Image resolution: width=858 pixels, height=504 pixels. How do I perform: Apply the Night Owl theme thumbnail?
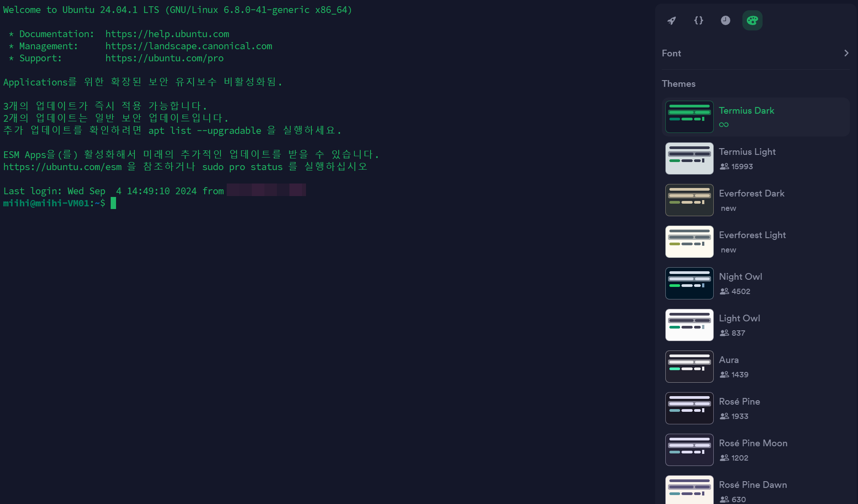[x=690, y=283]
